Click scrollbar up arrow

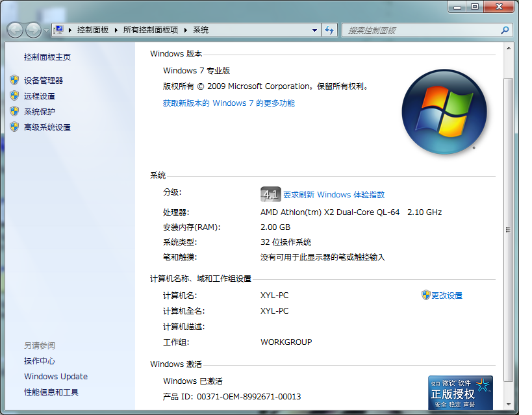click(508, 48)
